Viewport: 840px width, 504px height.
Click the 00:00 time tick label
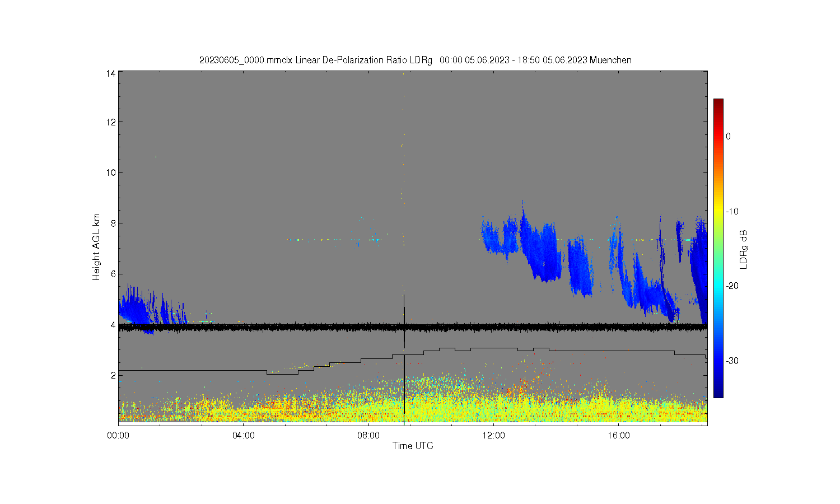click(118, 435)
